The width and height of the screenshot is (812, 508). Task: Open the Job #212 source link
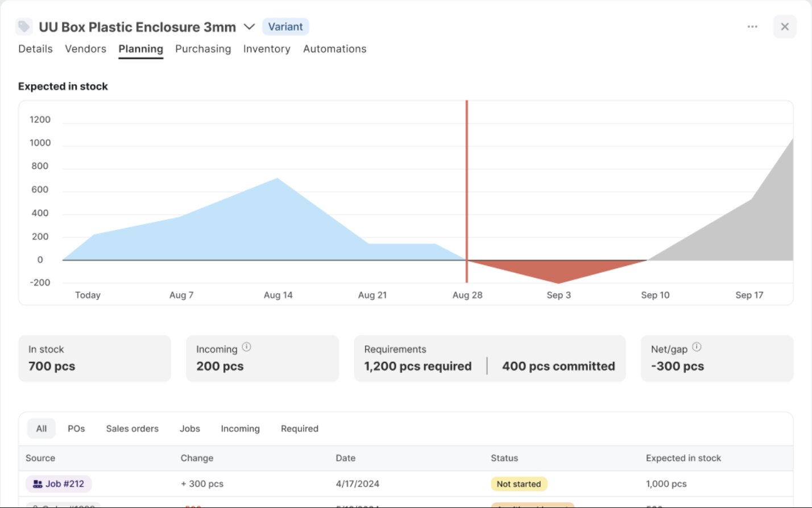pyautogui.click(x=64, y=484)
